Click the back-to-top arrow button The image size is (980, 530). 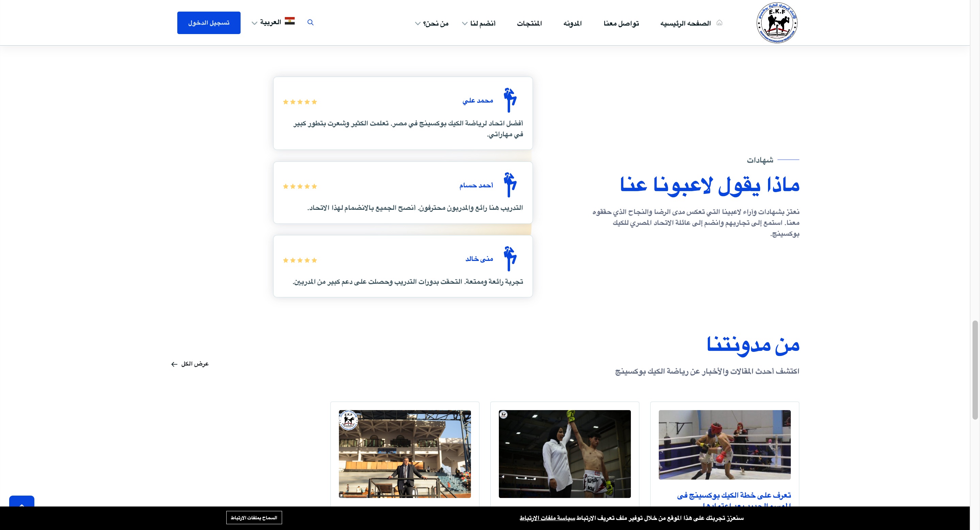click(x=22, y=502)
